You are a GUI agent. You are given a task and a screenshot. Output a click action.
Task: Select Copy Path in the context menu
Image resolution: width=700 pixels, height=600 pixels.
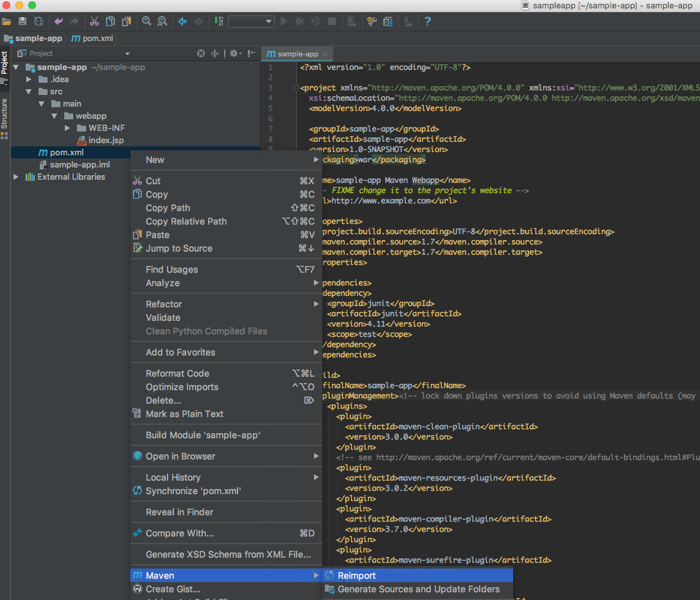(x=168, y=208)
